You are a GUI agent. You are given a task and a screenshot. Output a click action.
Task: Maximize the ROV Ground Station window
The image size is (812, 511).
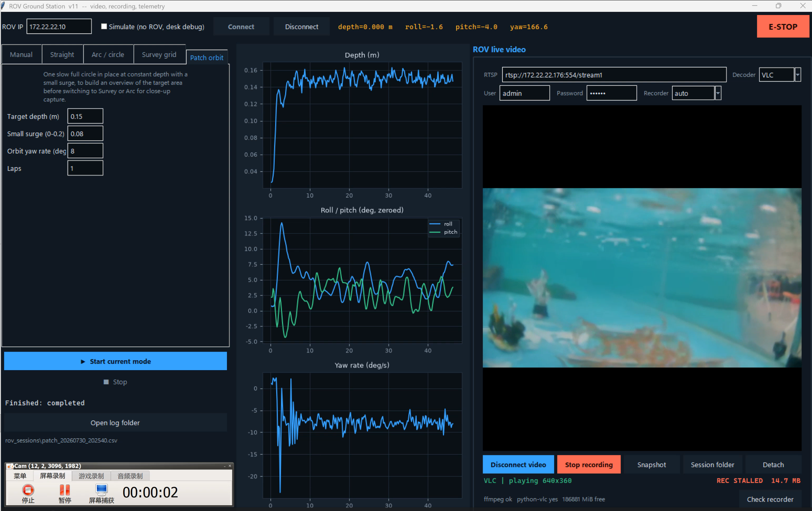[x=779, y=6]
